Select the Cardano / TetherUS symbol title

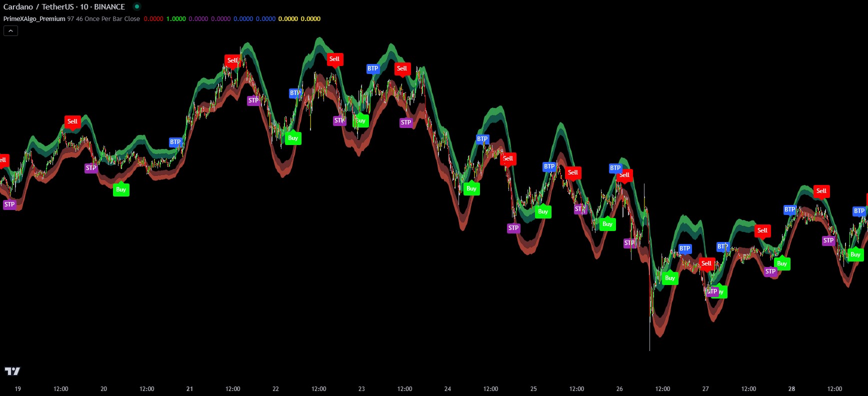[x=38, y=6]
